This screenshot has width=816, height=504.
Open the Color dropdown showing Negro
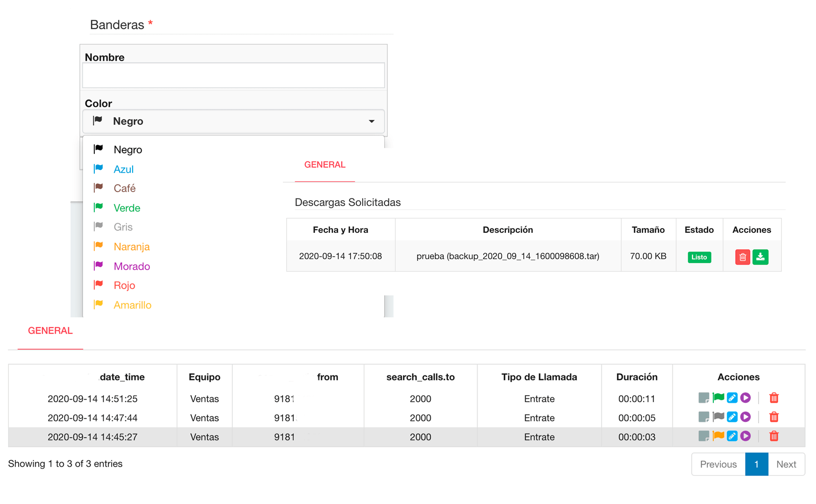coord(233,121)
